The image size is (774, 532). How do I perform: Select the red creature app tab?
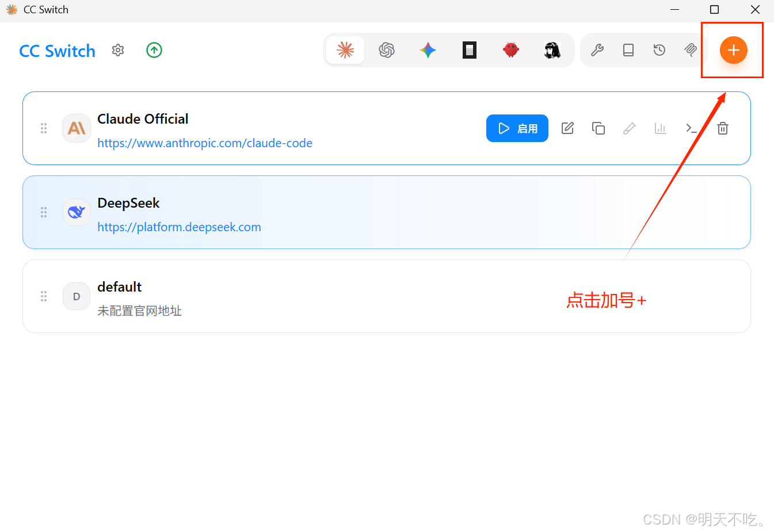pos(511,50)
